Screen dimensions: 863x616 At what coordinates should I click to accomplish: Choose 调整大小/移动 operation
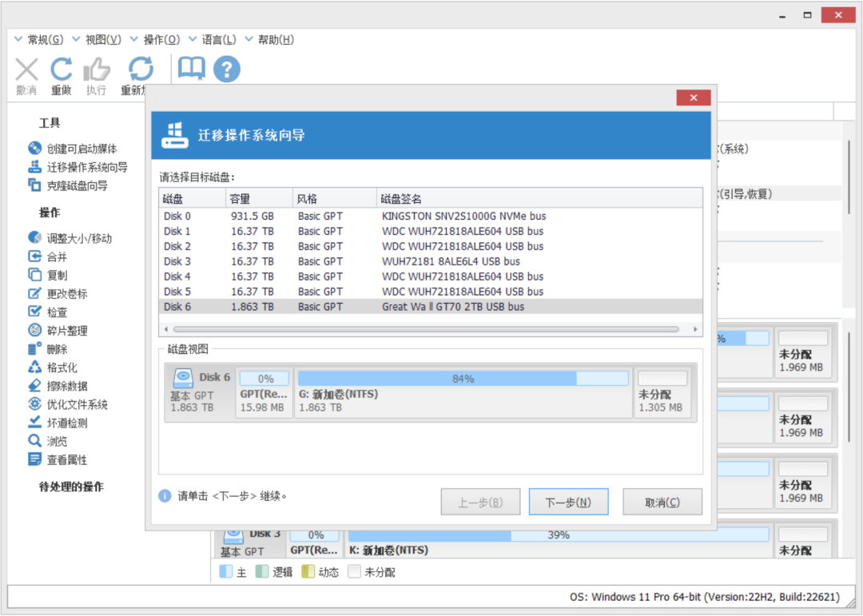[x=70, y=238]
